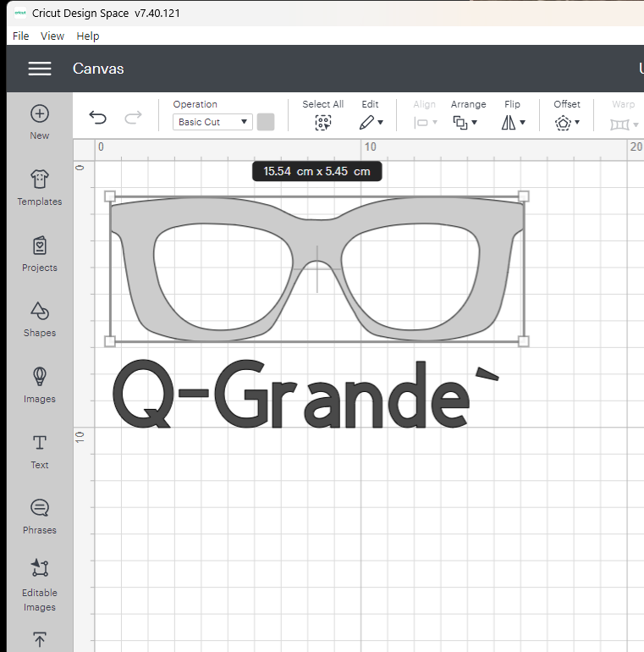The height and width of the screenshot is (652, 644).
Task: Open the Shapes panel
Action: pos(39,318)
